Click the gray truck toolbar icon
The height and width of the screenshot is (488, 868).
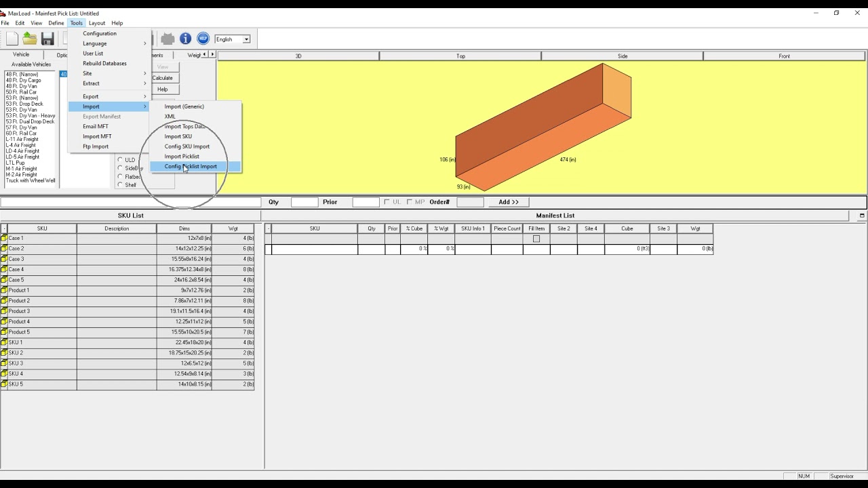pyautogui.click(x=168, y=39)
